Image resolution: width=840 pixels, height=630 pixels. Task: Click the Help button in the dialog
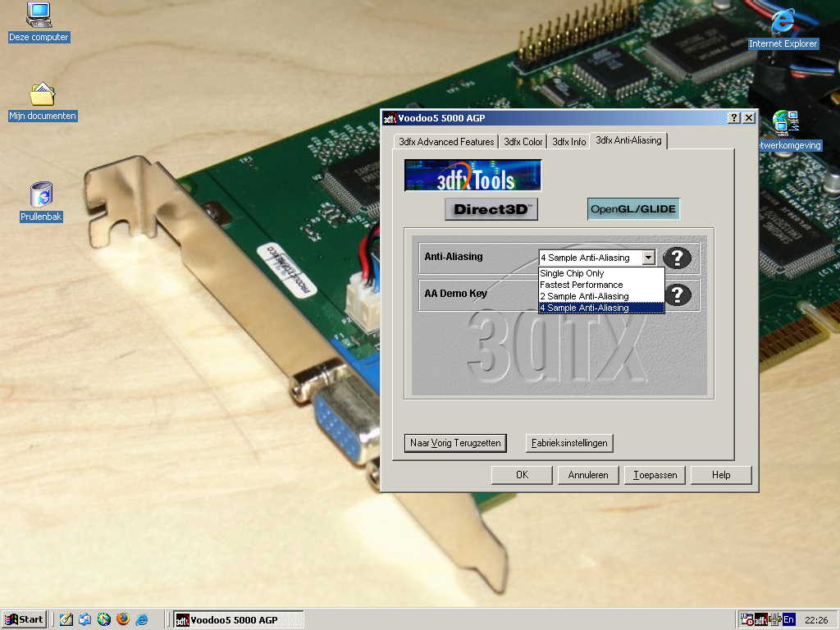721,475
